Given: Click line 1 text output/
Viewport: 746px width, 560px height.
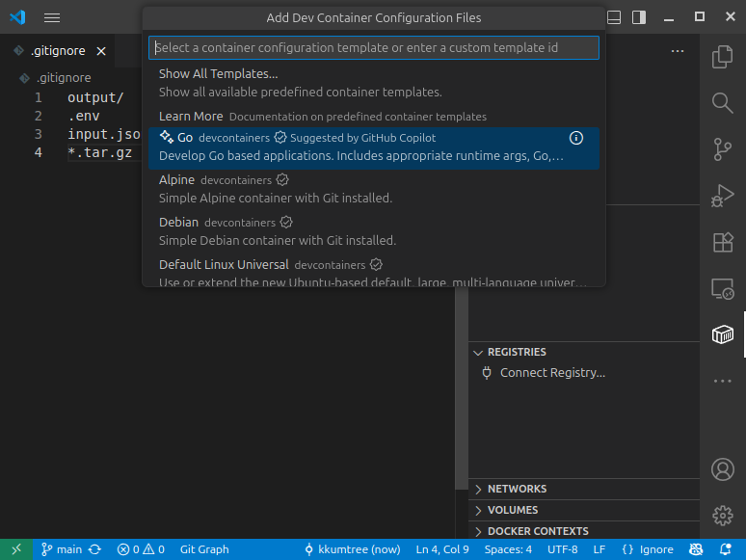Looking at the screenshot, I should click(95, 97).
